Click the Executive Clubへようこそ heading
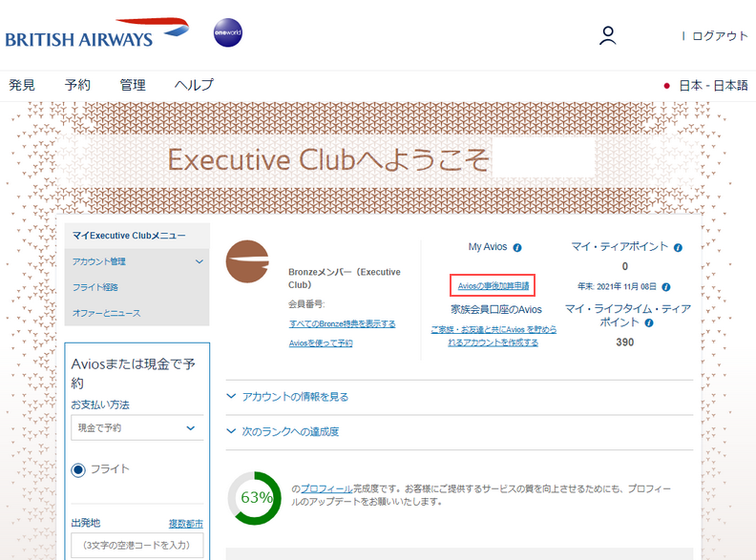This screenshot has height=560, width=756. pyautogui.click(x=327, y=160)
